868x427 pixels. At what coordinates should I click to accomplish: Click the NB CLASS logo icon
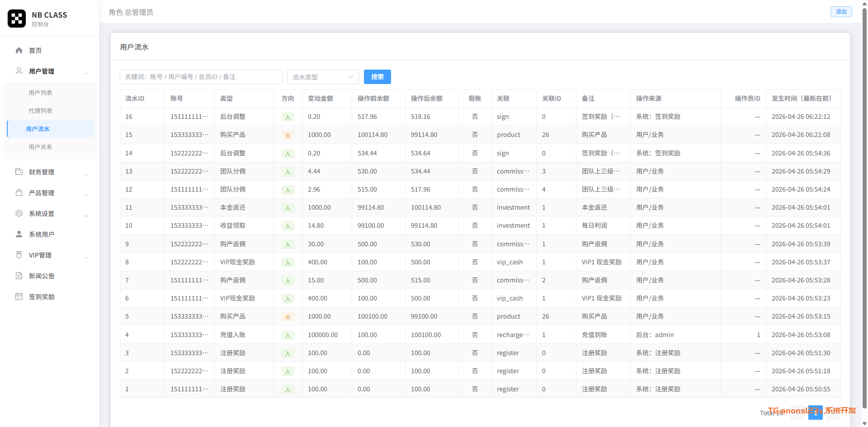[17, 19]
